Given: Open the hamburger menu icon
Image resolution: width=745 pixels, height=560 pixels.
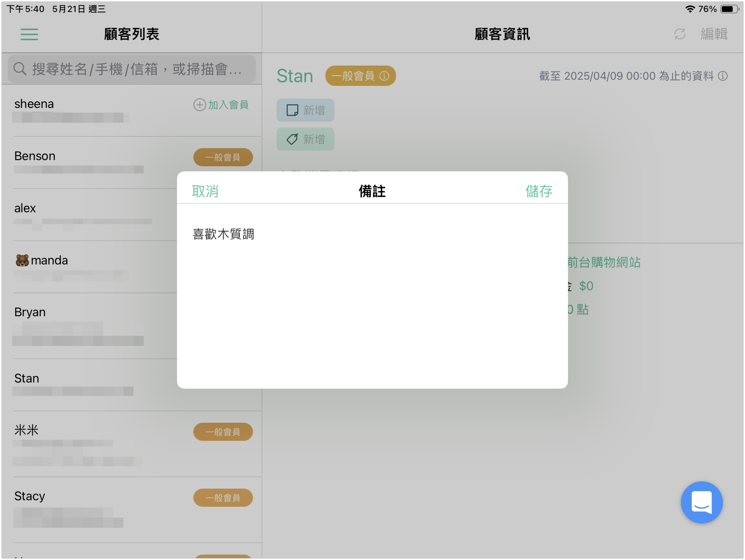Looking at the screenshot, I should coord(29,34).
